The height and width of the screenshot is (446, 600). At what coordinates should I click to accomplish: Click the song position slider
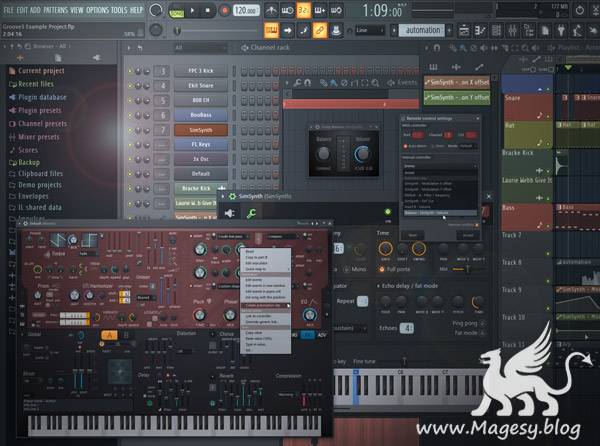coord(216,31)
